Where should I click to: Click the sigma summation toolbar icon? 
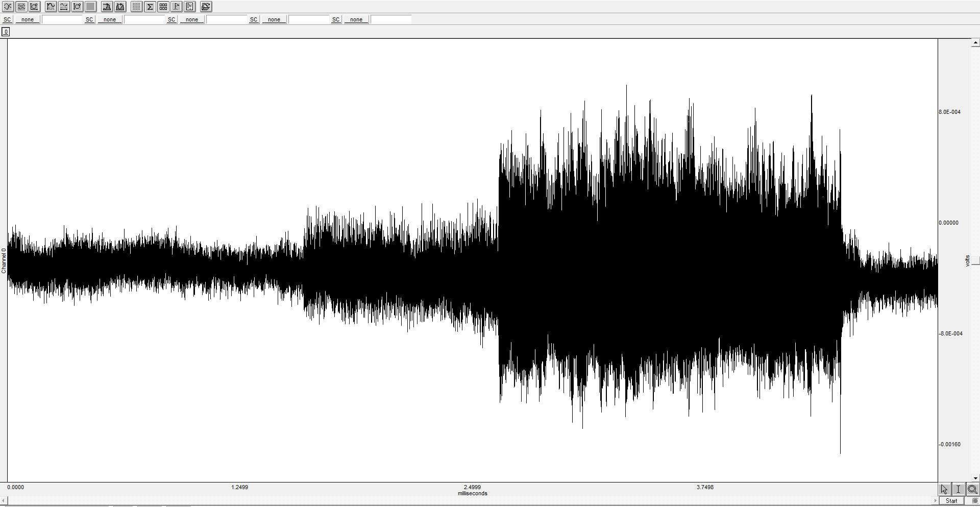pyautogui.click(x=150, y=7)
